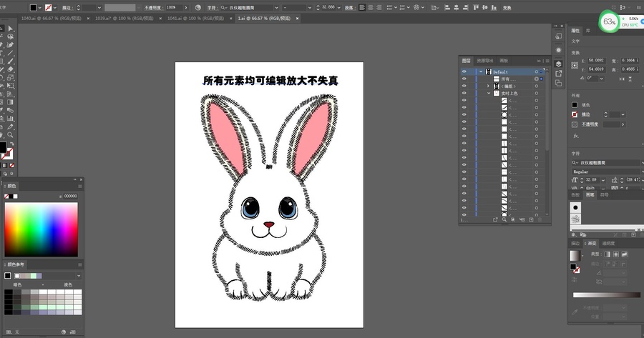Pick a color from the spectrum in Color panel
Viewport: 644px width, 338px height.
41,229
